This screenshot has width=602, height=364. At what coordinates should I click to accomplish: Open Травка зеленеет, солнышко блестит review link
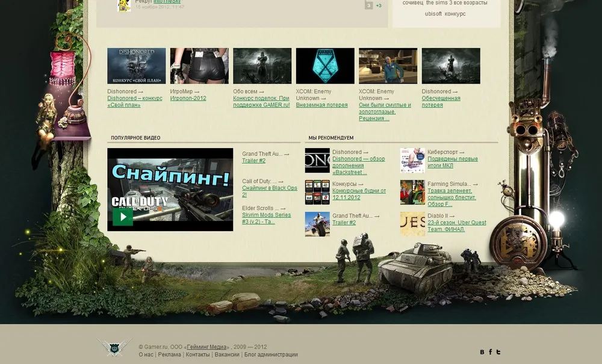(452, 197)
